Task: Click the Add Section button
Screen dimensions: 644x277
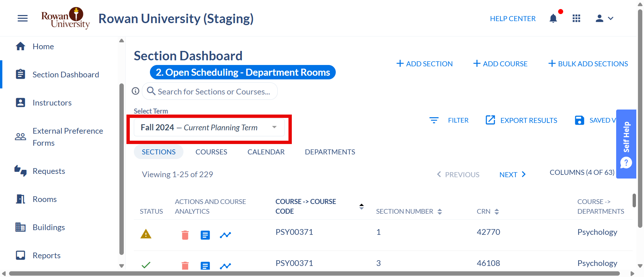Action: coord(425,64)
